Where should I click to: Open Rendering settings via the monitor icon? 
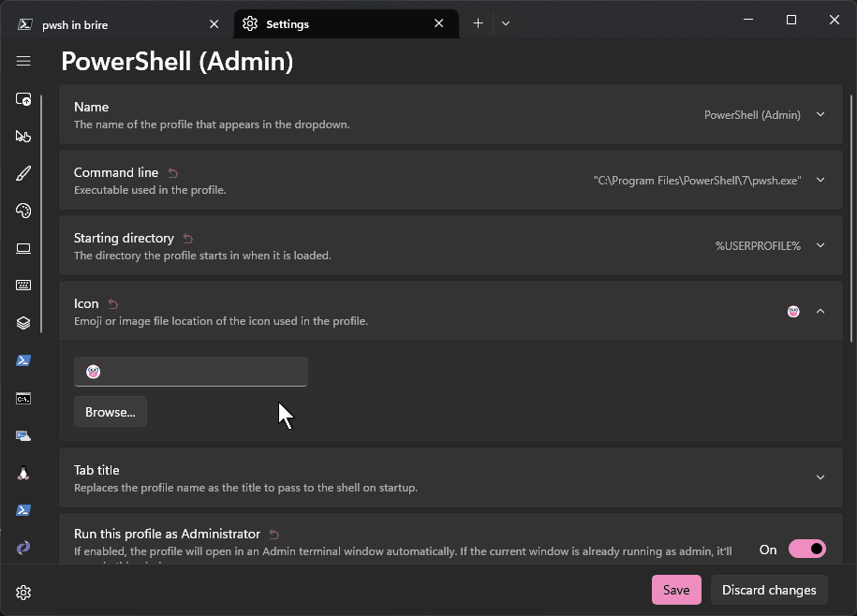click(23, 248)
